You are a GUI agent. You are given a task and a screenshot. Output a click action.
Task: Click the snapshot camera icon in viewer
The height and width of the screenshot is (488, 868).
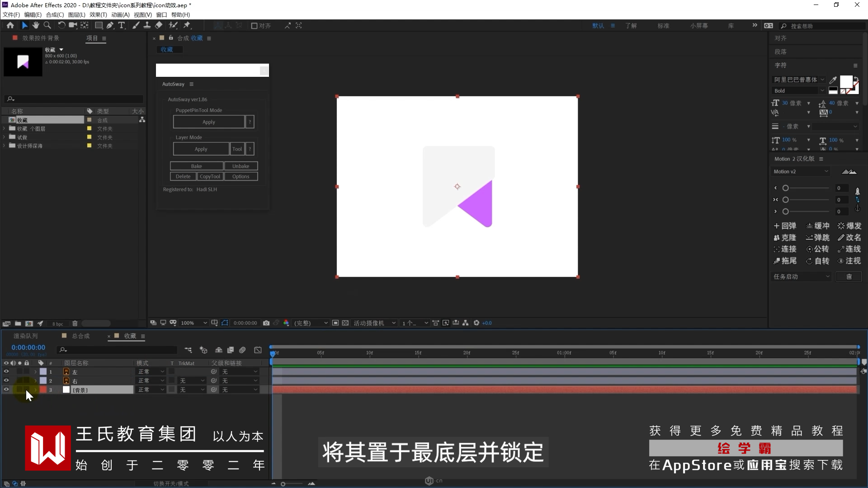(266, 323)
